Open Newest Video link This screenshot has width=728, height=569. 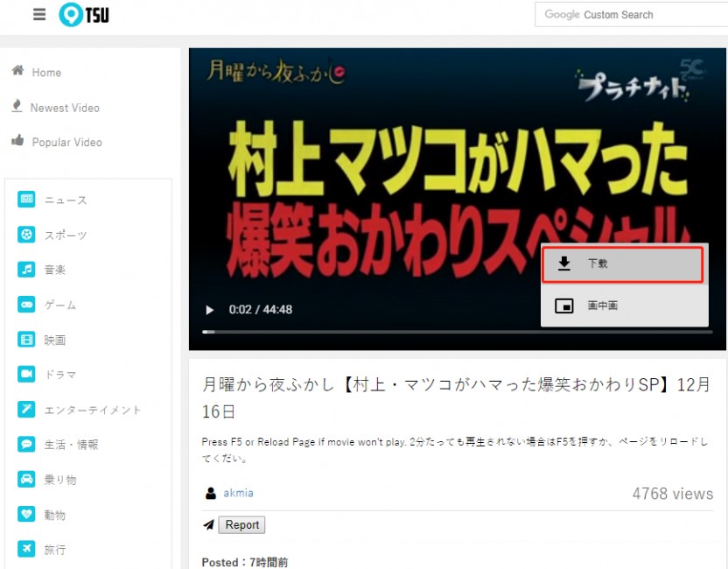pos(65,108)
